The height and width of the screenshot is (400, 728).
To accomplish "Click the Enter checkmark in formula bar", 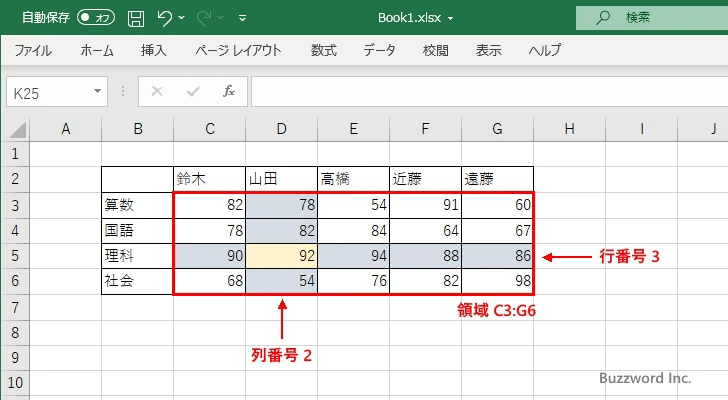I will pyautogui.click(x=192, y=91).
